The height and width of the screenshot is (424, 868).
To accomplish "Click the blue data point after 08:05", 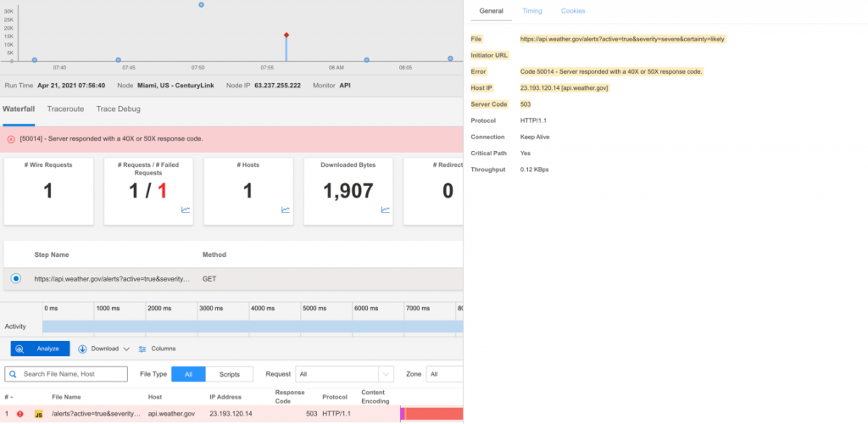I will pos(450,59).
